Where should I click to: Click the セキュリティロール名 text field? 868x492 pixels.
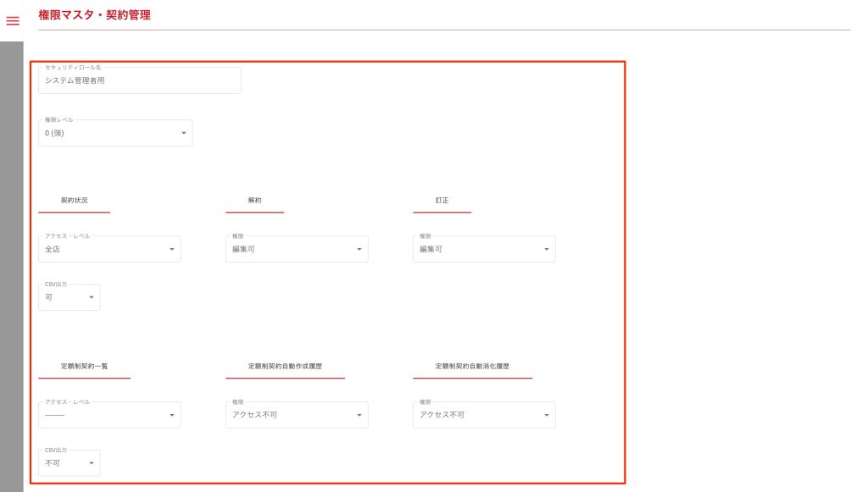[140, 81]
